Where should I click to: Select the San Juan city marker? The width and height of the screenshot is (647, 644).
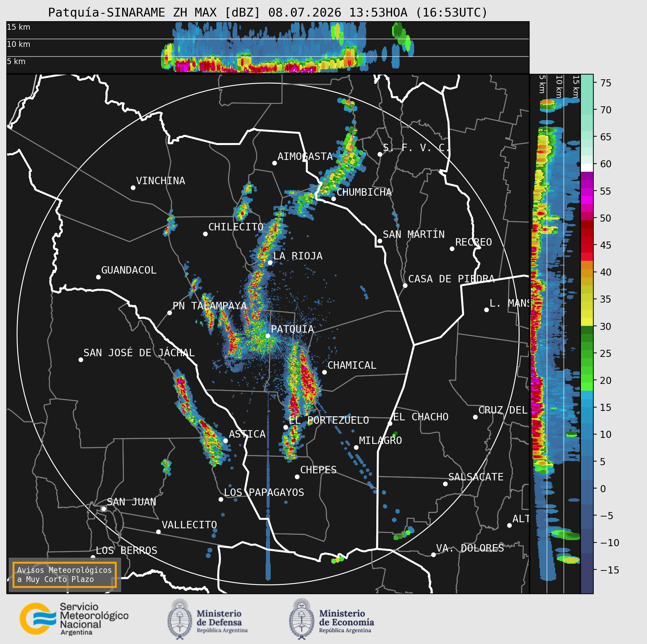point(104,509)
